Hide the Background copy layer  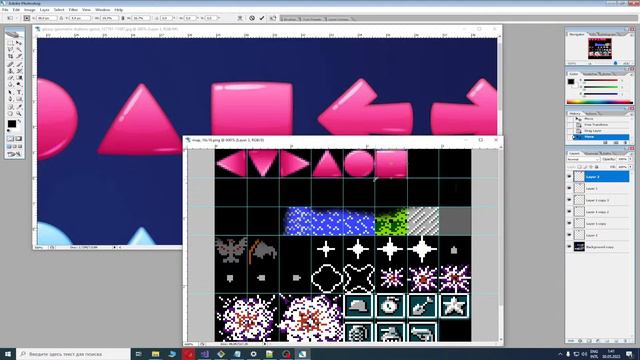[x=569, y=247]
